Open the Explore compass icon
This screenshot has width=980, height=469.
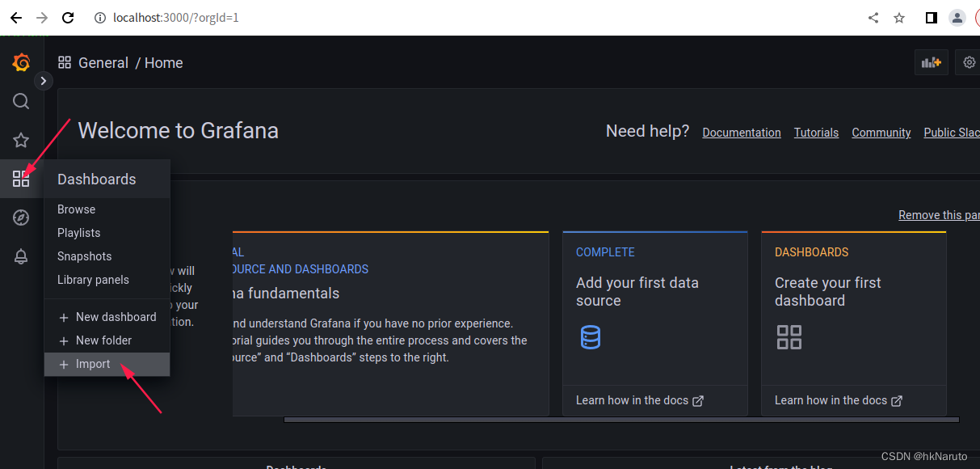point(21,218)
